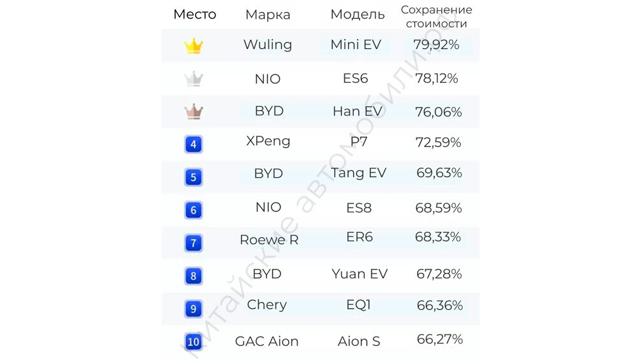
Task: Click the blue number 7 badge
Action: point(193,243)
